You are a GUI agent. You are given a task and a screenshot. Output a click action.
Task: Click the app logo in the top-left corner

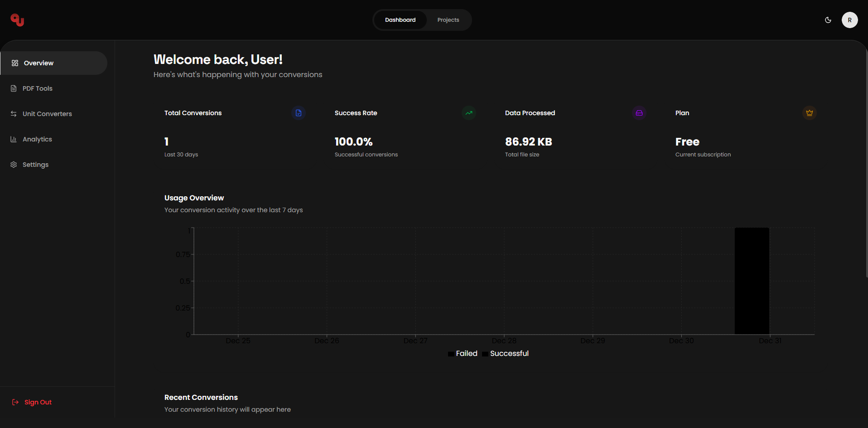tap(16, 19)
